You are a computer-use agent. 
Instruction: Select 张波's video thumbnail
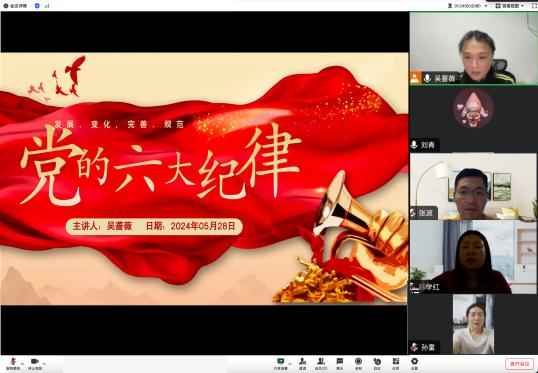pos(473,186)
